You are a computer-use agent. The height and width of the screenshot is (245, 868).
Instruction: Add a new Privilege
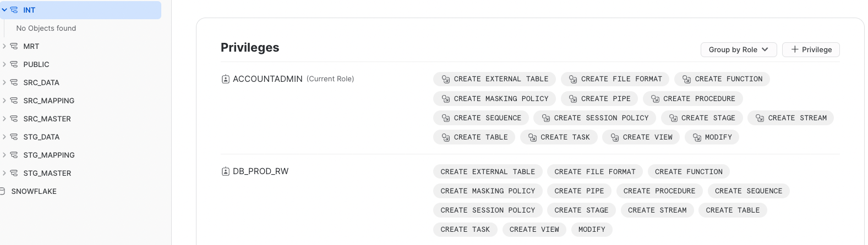tap(811, 49)
